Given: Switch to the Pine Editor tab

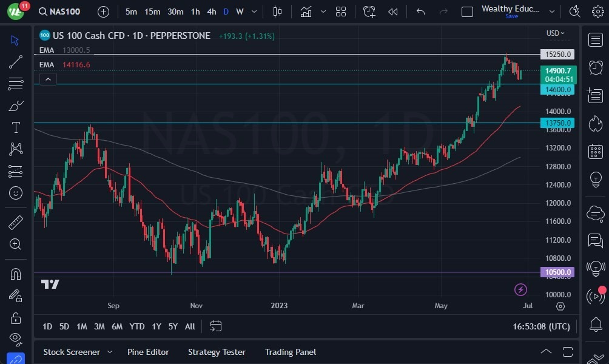Looking at the screenshot, I should coord(148,352).
